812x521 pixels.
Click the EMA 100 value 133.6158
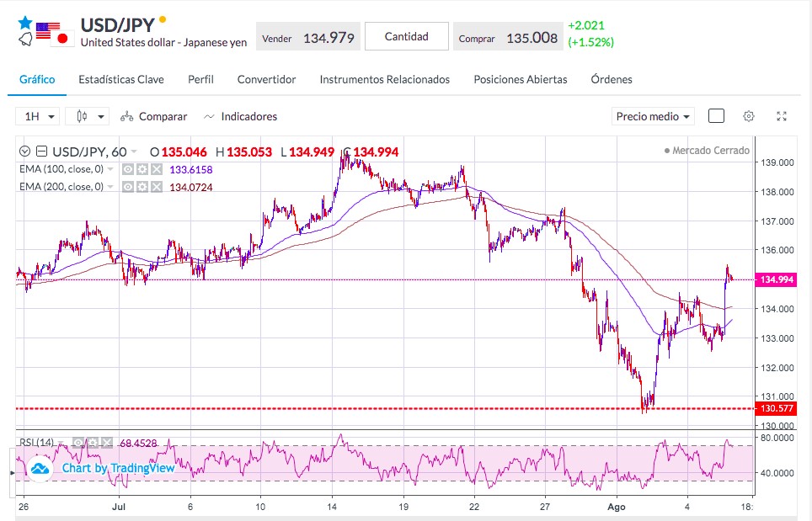coord(191,170)
